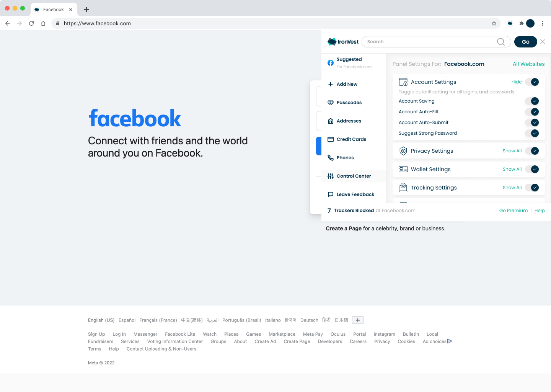
Task: Toggle the Tracking Settings switch
Action: [x=532, y=188]
